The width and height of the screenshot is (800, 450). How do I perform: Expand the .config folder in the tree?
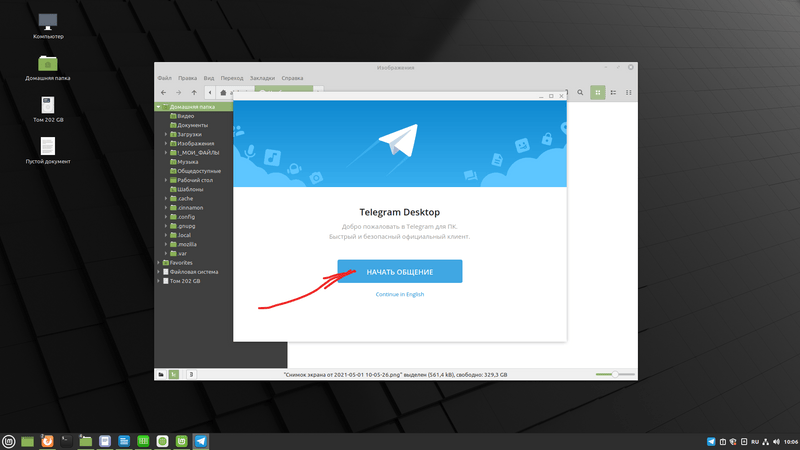coord(166,217)
